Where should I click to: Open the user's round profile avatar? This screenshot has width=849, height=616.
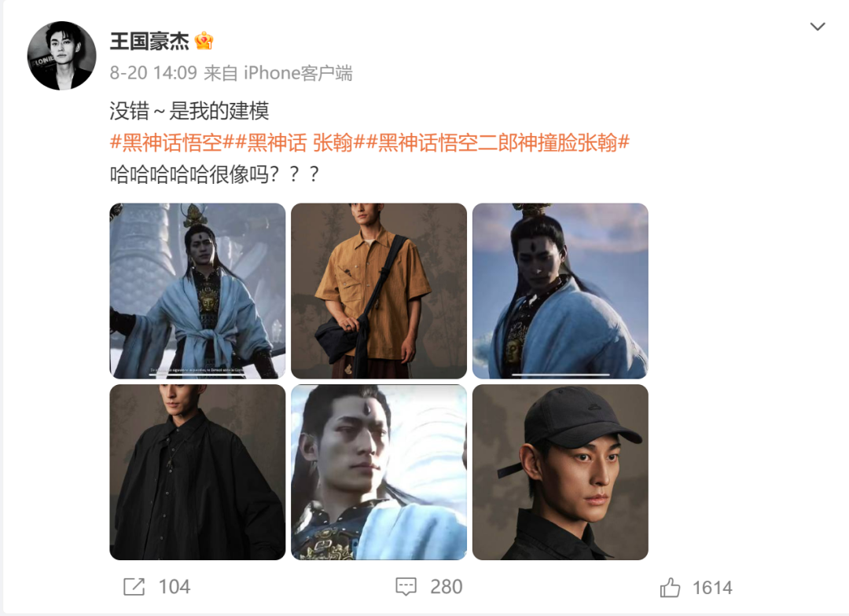(x=62, y=56)
